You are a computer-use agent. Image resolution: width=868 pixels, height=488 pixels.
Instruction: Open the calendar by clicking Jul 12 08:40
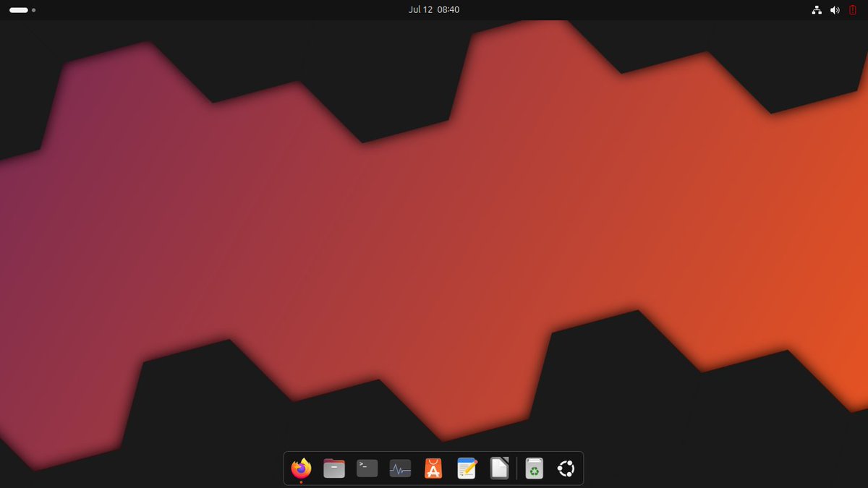(x=434, y=10)
